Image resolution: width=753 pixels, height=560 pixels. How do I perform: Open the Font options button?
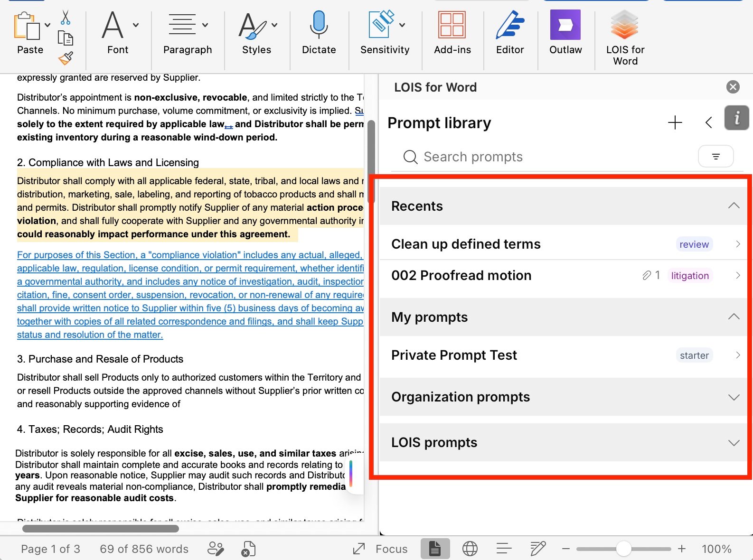pyautogui.click(x=118, y=33)
